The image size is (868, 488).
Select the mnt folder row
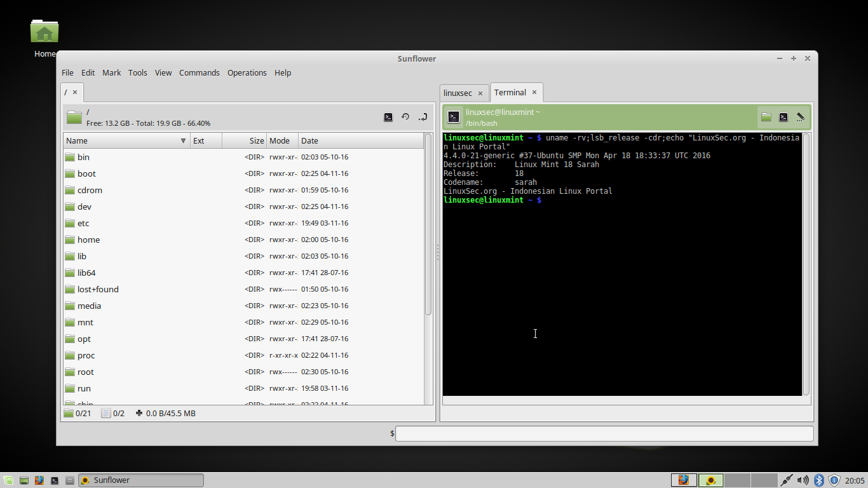[x=243, y=322]
